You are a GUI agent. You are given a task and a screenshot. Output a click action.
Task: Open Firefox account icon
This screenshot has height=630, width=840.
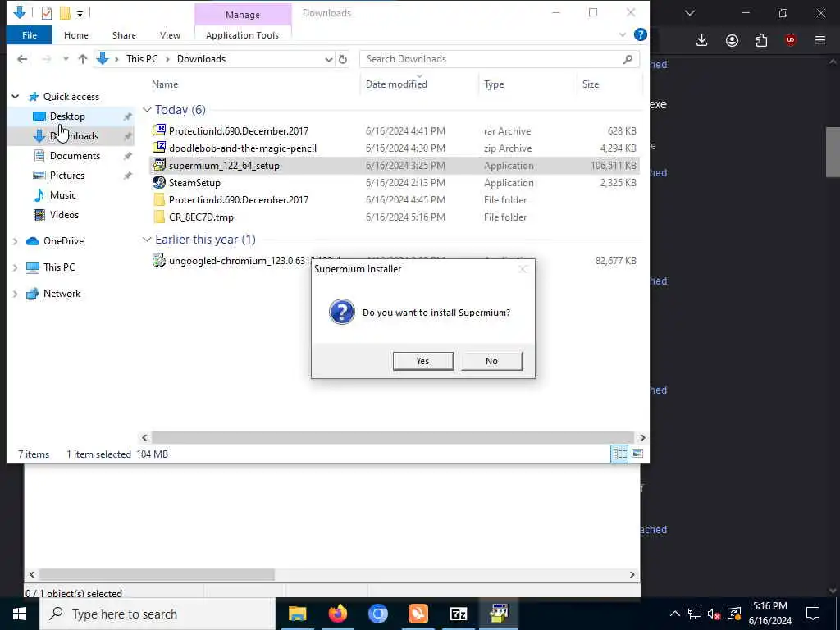[732, 40]
